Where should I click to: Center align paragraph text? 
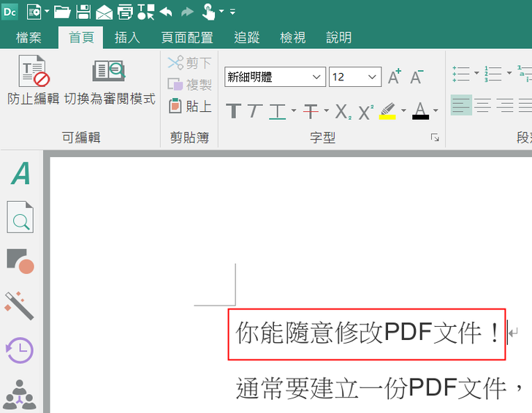pos(482,105)
